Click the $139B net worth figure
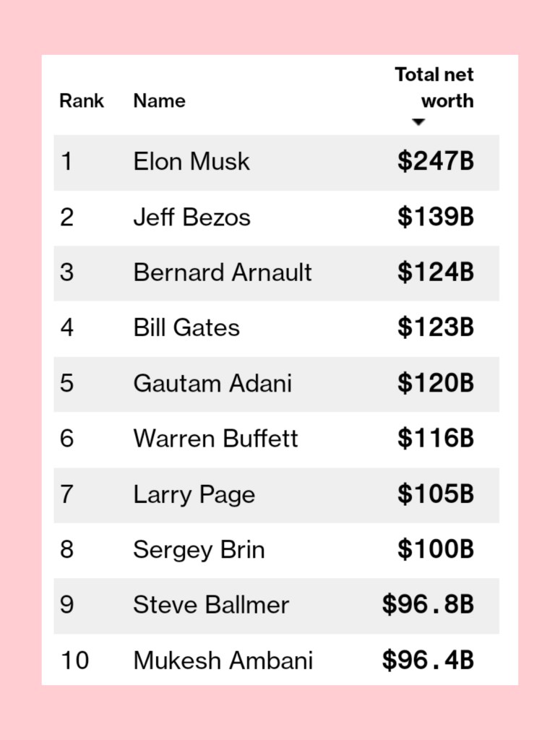 pyautogui.click(x=436, y=218)
